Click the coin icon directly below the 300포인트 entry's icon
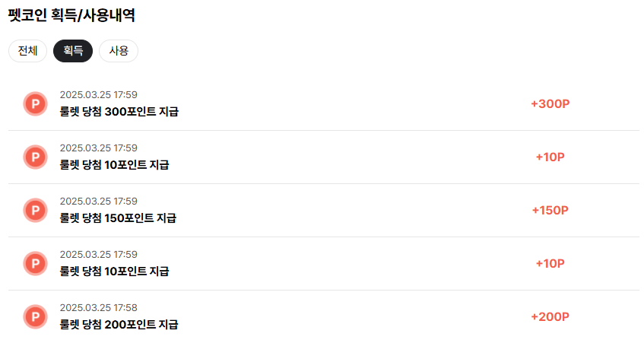 35,157
